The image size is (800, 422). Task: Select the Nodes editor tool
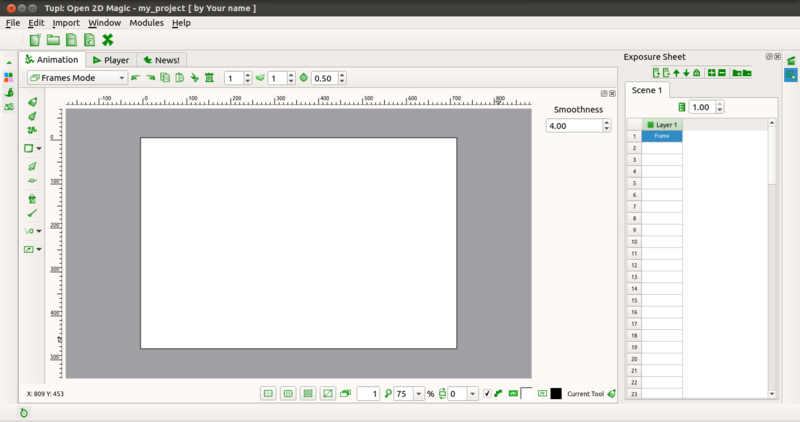[x=32, y=181]
